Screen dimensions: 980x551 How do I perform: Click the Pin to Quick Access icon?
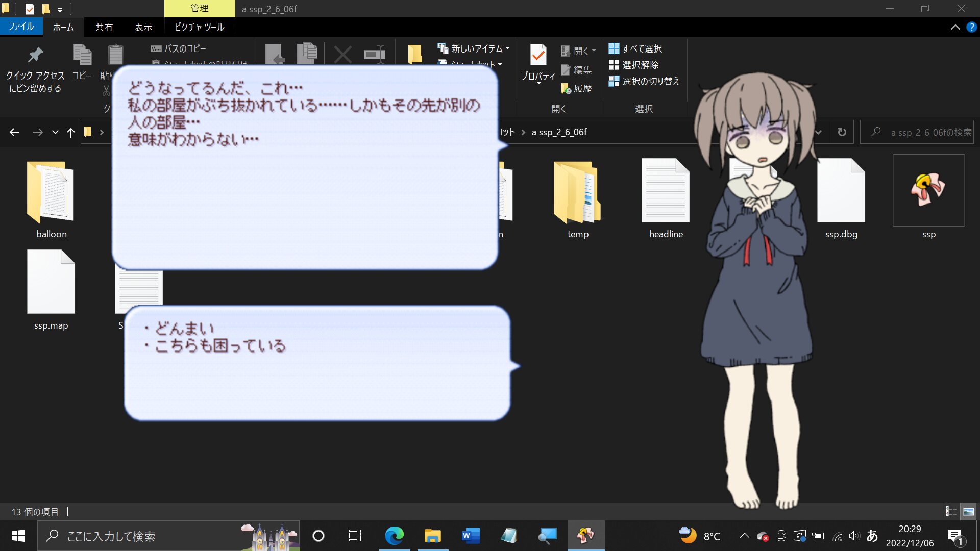35,55
